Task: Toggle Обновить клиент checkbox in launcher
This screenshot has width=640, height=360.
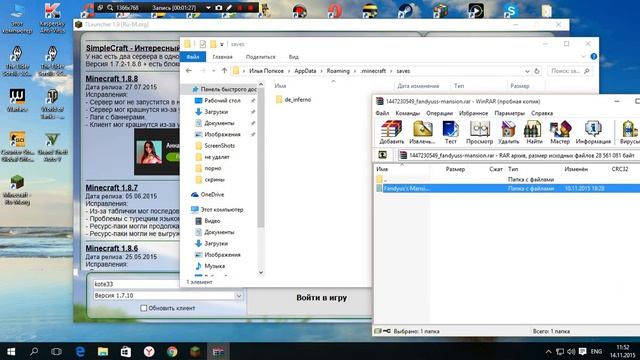Action: [x=144, y=308]
